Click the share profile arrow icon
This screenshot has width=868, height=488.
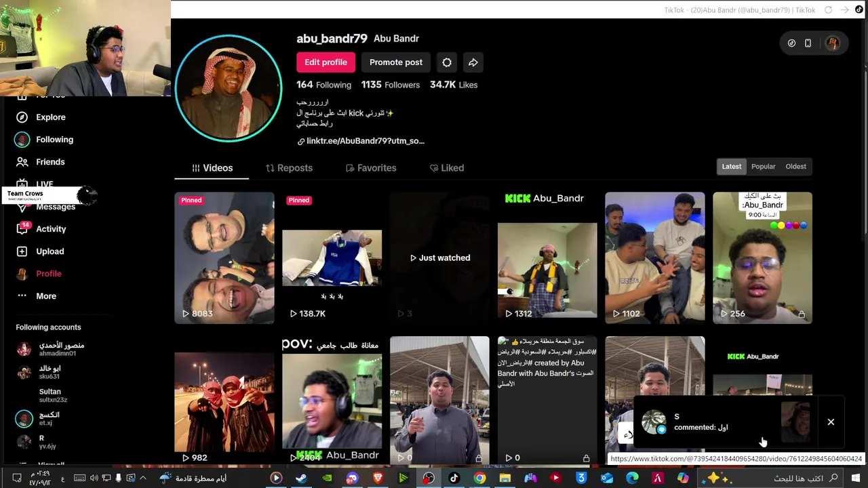(473, 62)
